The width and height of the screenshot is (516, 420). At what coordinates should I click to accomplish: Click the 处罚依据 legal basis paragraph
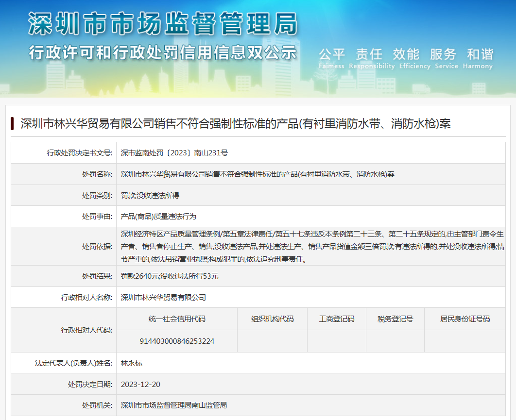point(312,246)
